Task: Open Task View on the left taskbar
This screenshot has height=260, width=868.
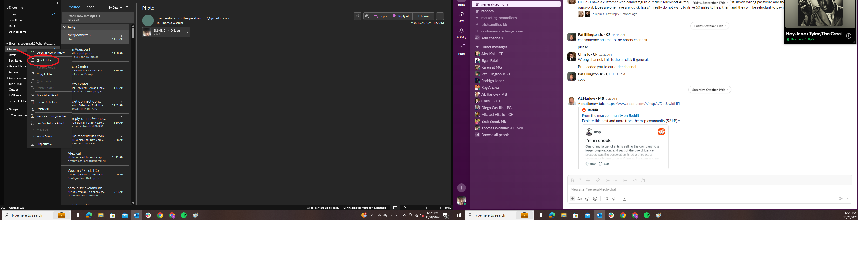Action: 77,216
